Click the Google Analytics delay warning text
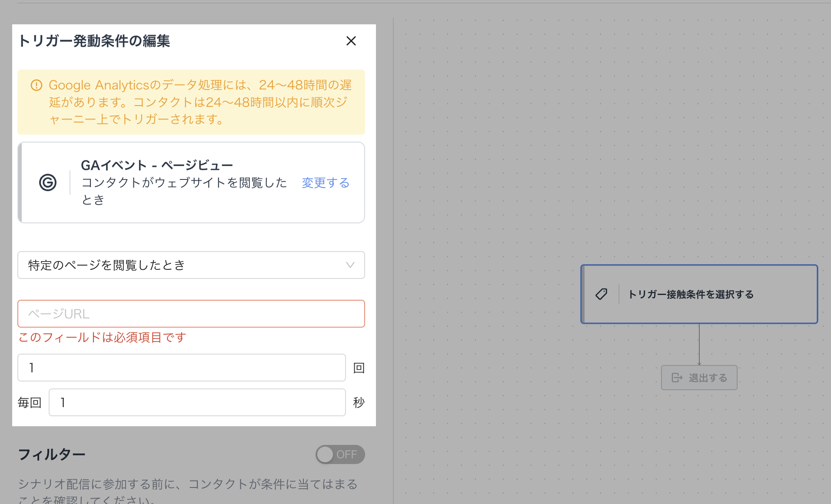The height and width of the screenshot is (504, 831). click(200, 102)
